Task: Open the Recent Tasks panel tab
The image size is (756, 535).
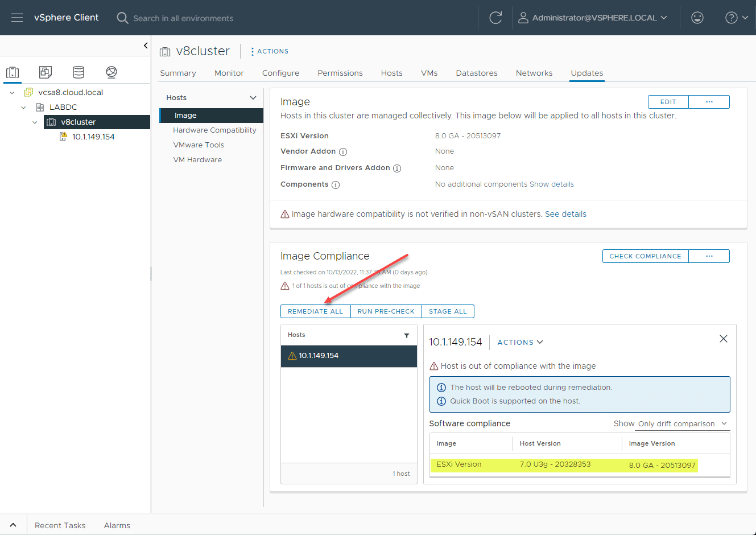Action: [60, 525]
